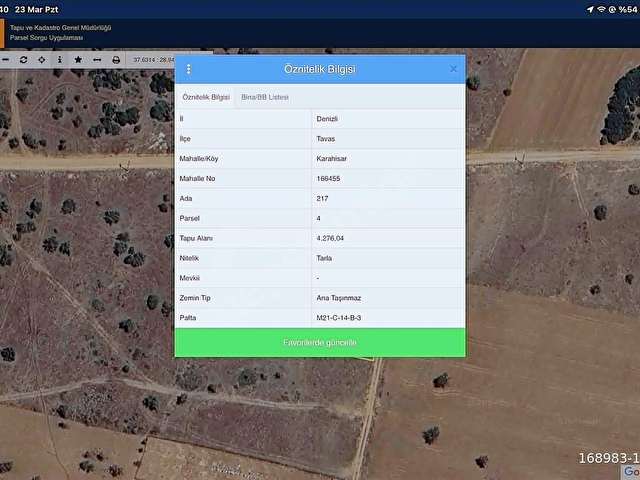Click the Parsel Sorgu Uygulaması subtitle
This screenshot has width=640, height=480.
[x=47, y=38]
